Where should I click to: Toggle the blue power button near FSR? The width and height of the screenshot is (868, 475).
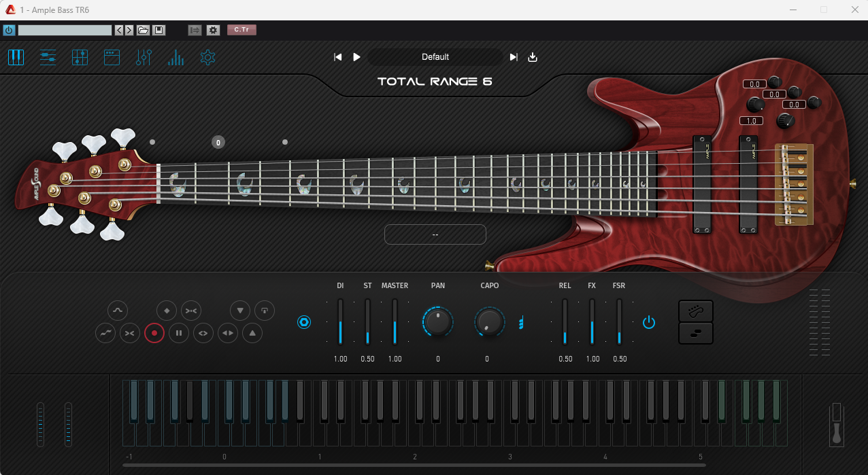pyautogui.click(x=649, y=322)
